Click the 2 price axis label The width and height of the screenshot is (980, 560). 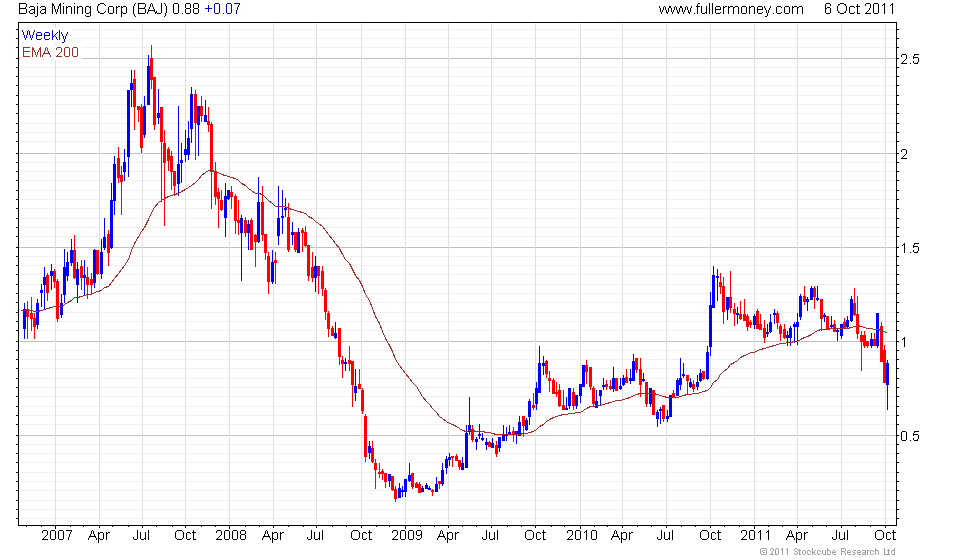coord(904,154)
